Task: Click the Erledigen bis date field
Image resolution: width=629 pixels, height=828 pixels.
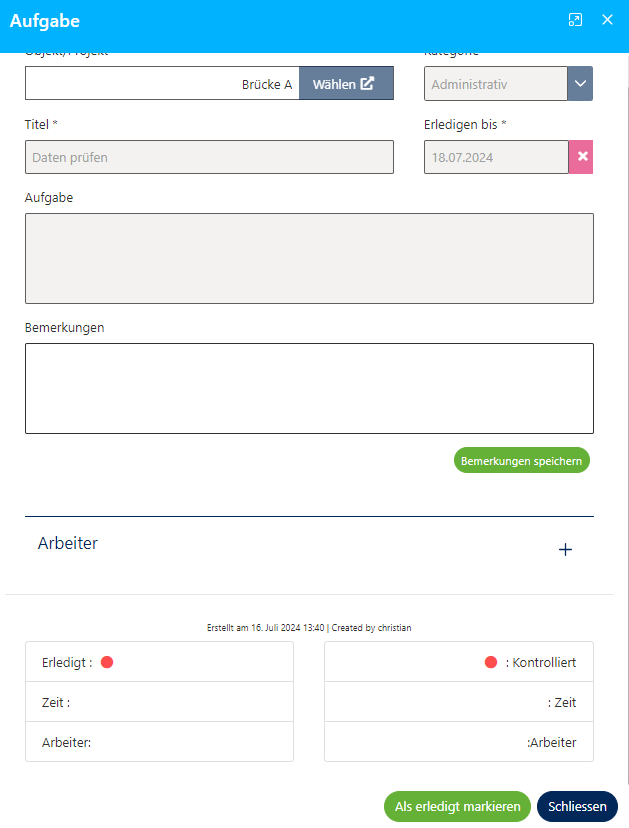Action: click(x=495, y=157)
